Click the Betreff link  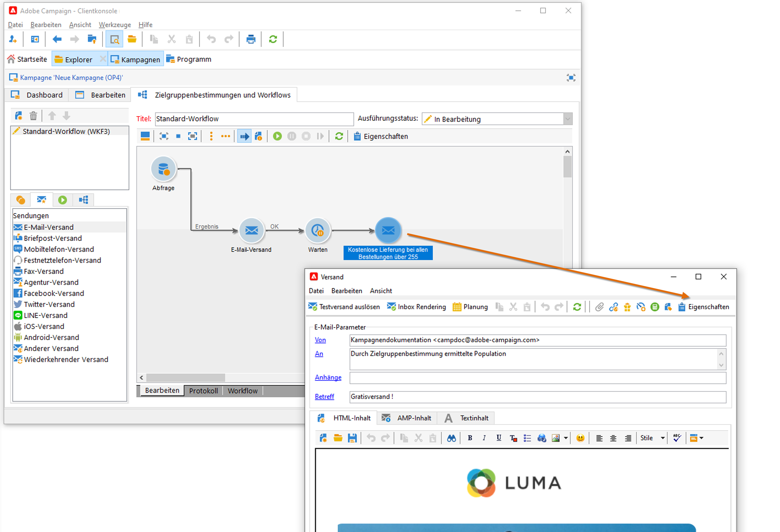coord(324,397)
